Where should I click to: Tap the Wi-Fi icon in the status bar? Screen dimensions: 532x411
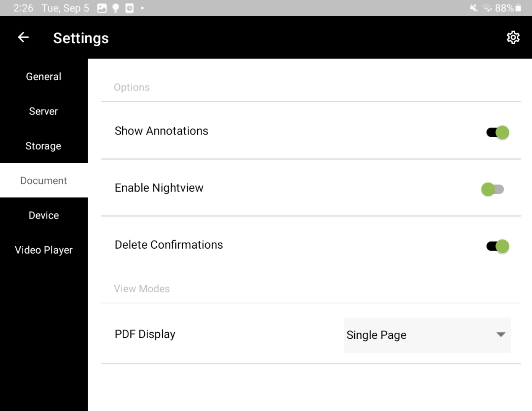pyautogui.click(x=487, y=8)
